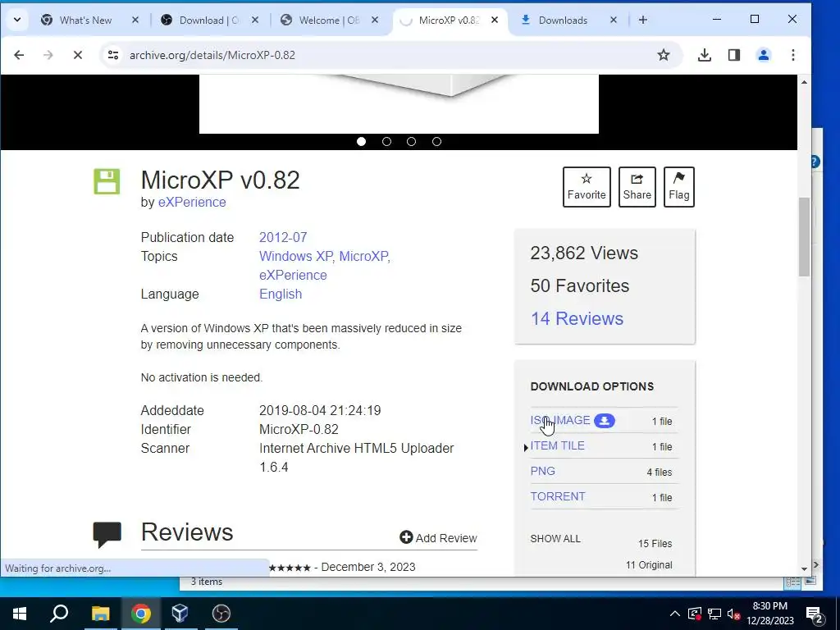Image resolution: width=840 pixels, height=630 pixels.
Task: Open the TORRENT download option
Action: coord(558,496)
